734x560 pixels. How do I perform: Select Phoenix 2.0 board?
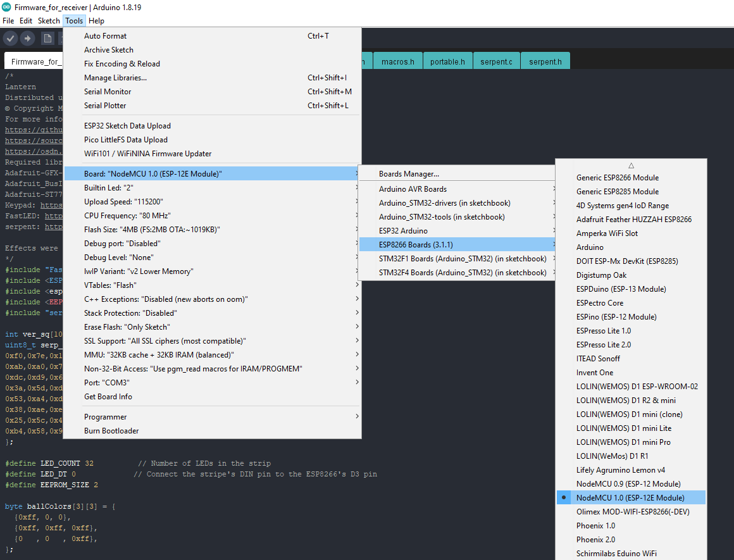click(631, 539)
